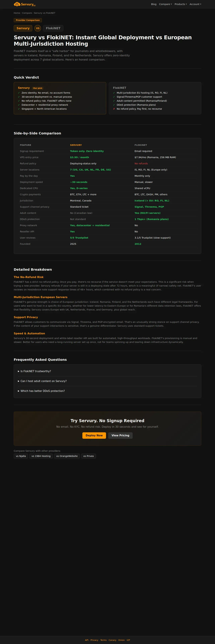Viewport: 215px width, 644px height.
Task: Click the 'Support Privacy' heading
Action: 26,317
